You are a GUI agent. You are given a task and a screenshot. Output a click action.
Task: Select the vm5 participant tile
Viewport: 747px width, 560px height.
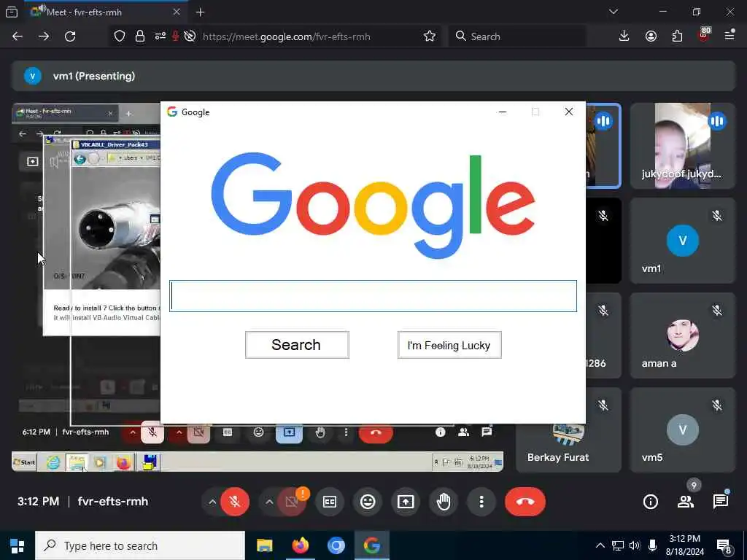[x=682, y=430]
